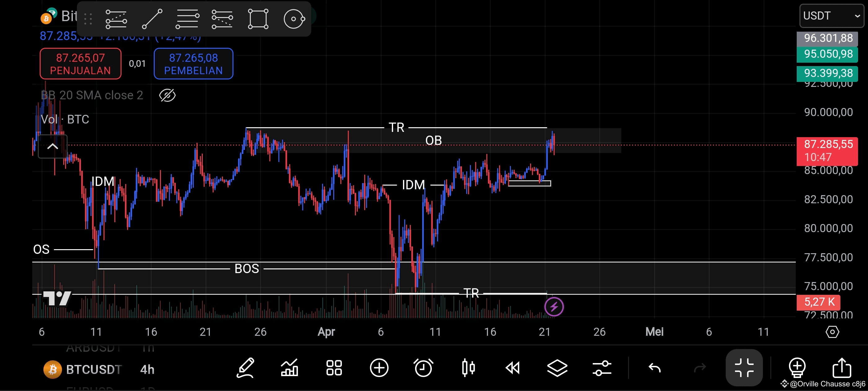Tap the red PENJUALAN sell button
This screenshot has width=868, height=391.
pos(81,64)
